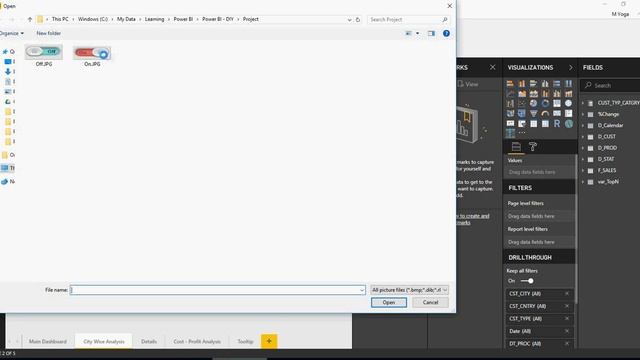Add a new report page
The image size is (640, 360).
pyautogui.click(x=269, y=341)
